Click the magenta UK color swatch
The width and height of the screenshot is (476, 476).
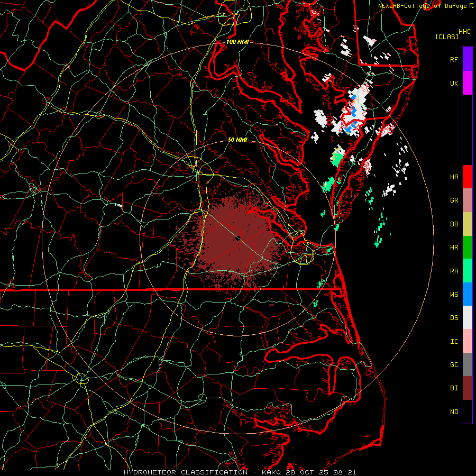467,83
